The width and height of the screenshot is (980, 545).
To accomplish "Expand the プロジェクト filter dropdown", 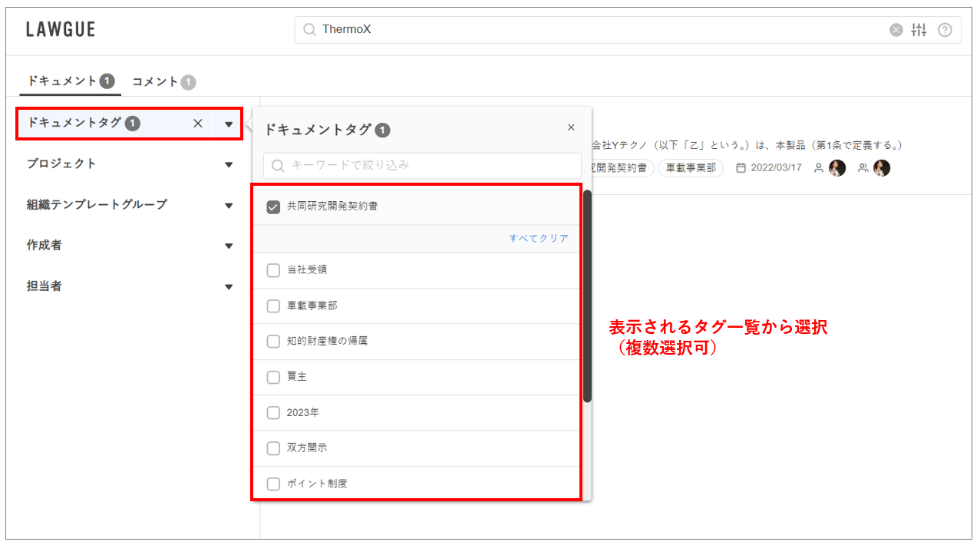I will (229, 164).
